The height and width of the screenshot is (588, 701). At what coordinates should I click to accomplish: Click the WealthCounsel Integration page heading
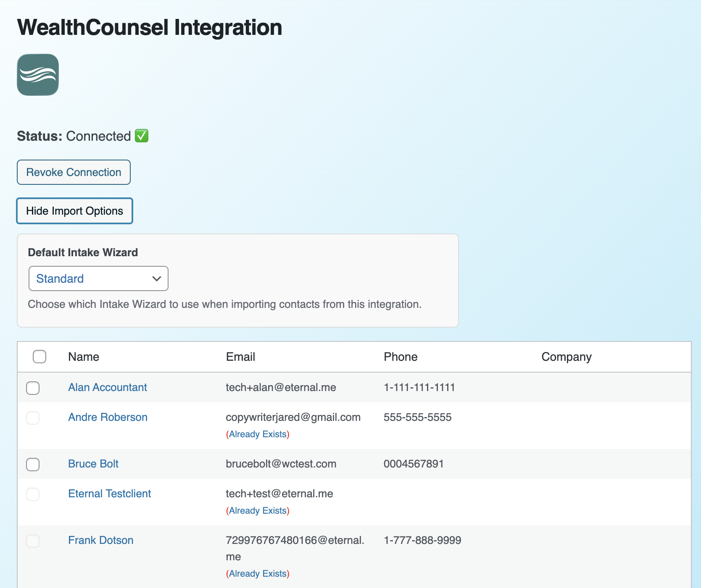[150, 28]
